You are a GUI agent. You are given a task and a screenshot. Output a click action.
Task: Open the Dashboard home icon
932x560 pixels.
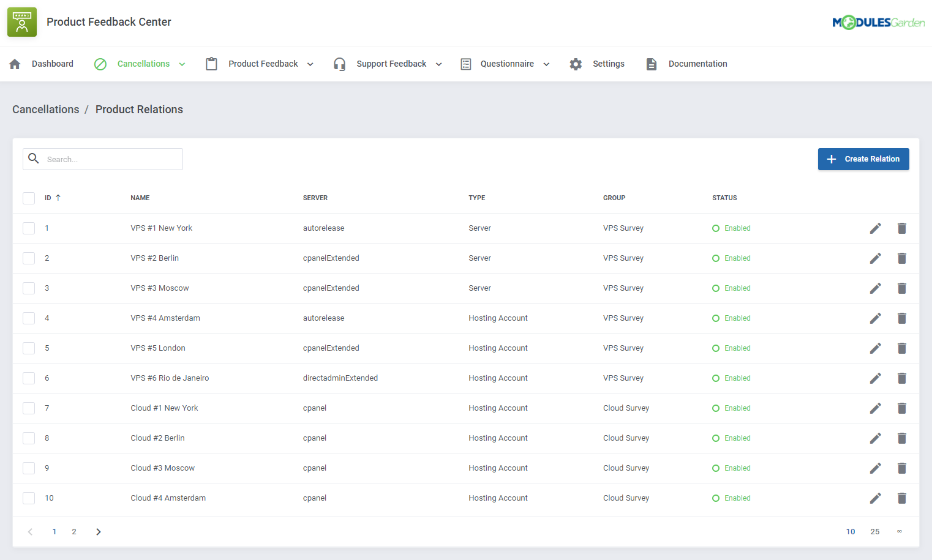point(15,63)
